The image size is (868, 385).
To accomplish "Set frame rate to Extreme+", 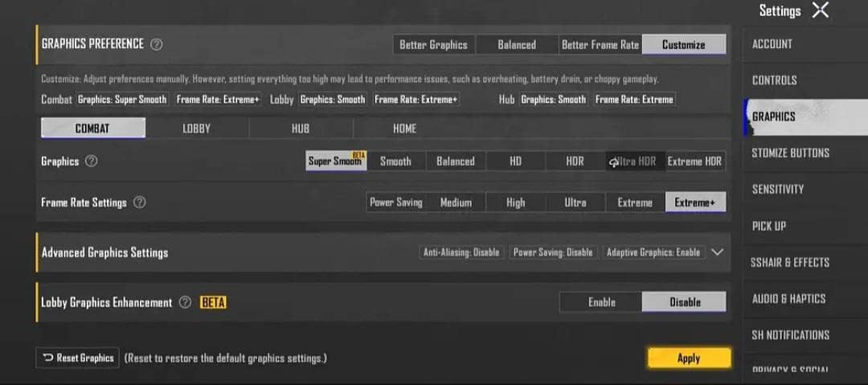I will click(695, 203).
